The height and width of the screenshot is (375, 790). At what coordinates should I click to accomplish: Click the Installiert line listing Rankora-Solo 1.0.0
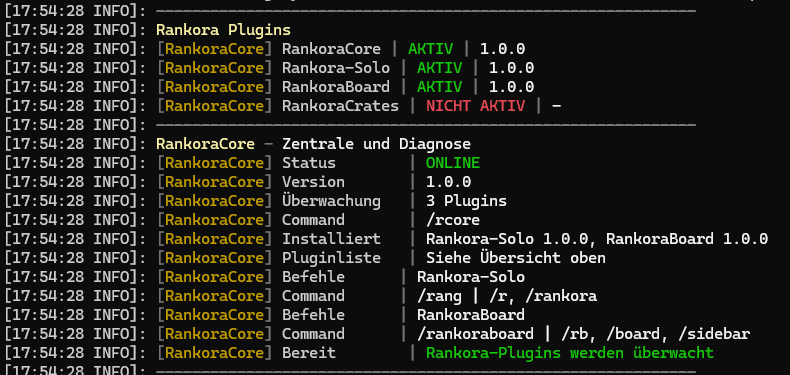pos(597,239)
